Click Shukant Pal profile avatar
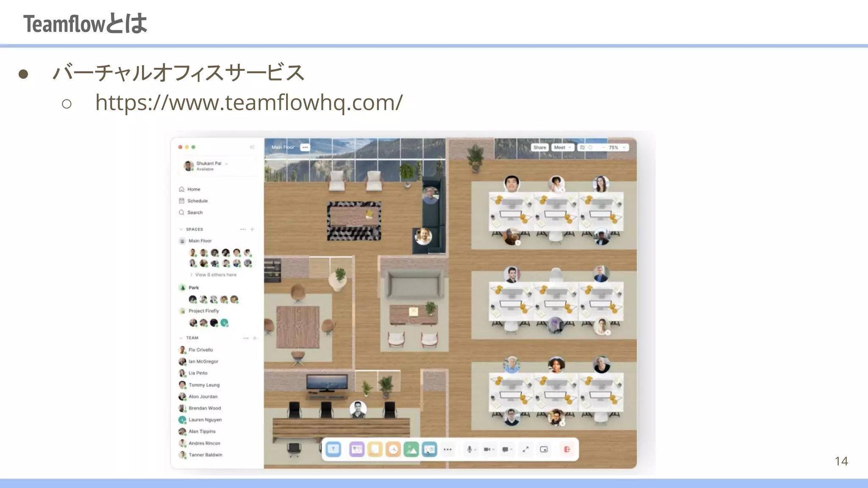Image resolution: width=868 pixels, height=488 pixels. click(x=189, y=166)
